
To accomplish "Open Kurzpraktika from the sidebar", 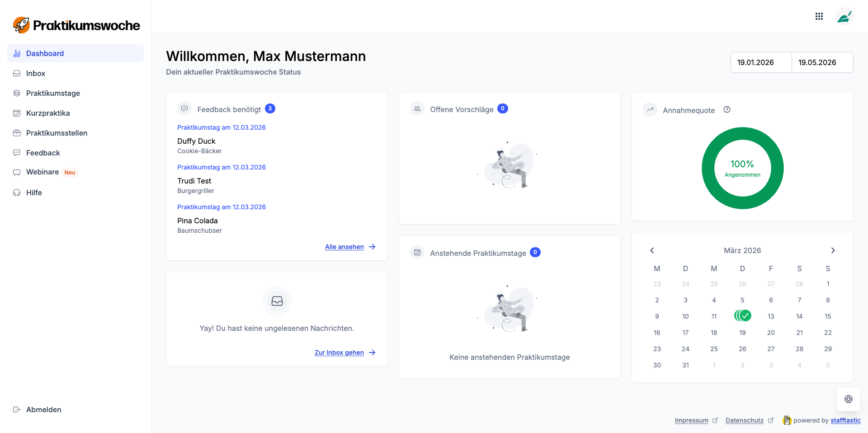I will pos(48,113).
